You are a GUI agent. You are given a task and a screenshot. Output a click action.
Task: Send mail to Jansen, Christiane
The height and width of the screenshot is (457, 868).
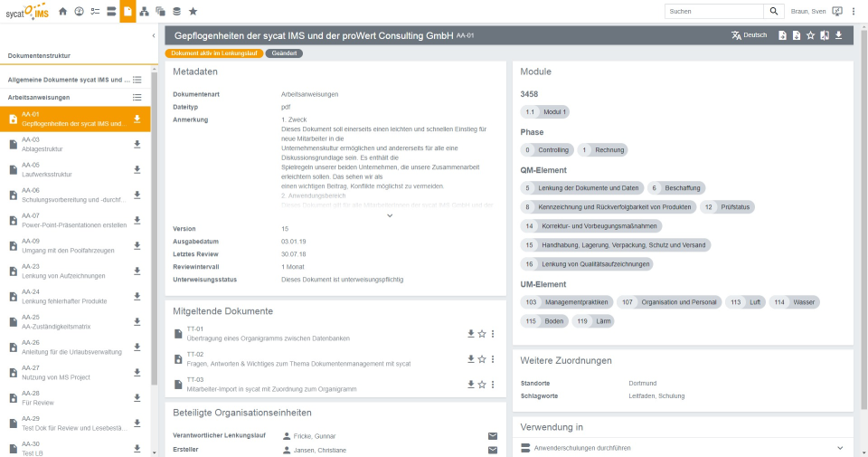[493, 450]
